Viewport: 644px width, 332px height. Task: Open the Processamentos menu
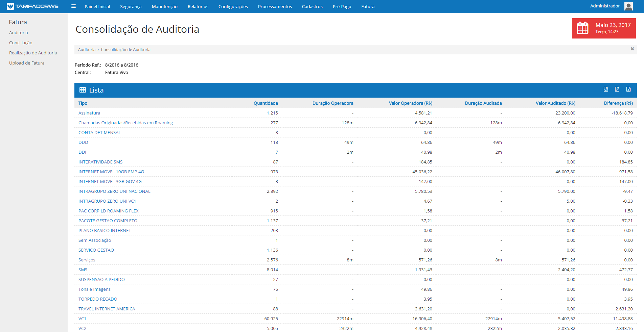coord(275,6)
